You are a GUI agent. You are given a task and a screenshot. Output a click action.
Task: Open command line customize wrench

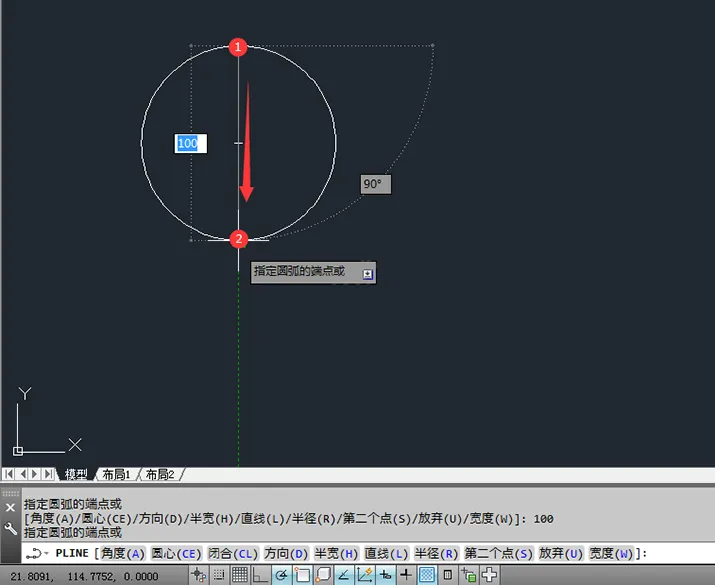click(10, 529)
